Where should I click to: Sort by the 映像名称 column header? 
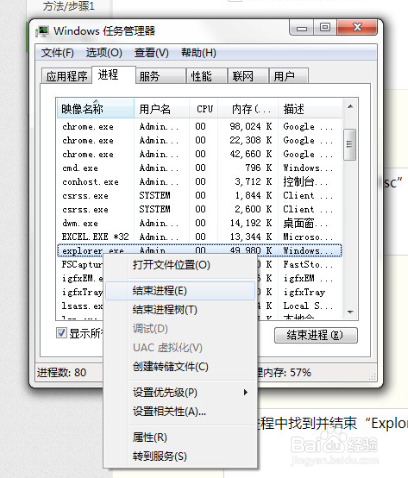[96, 109]
